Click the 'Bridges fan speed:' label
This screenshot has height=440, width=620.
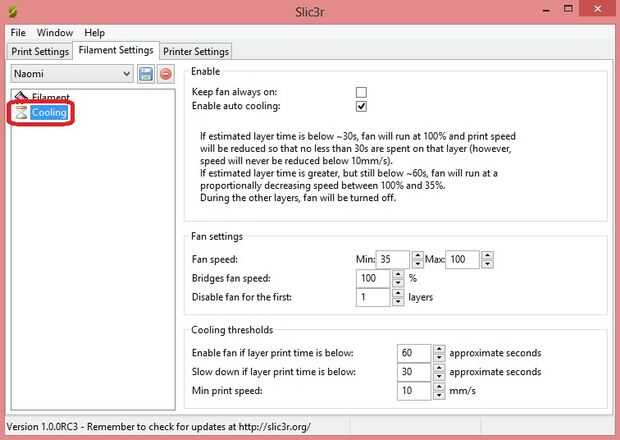(x=231, y=278)
